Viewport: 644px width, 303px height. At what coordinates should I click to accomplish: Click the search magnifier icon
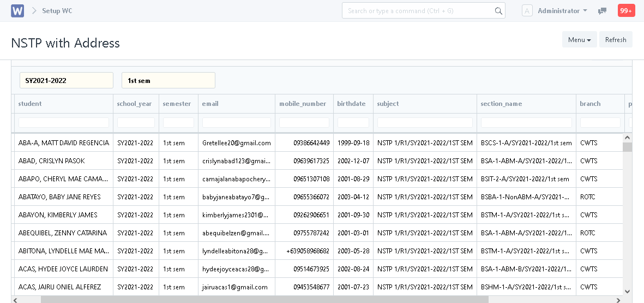coord(498,11)
